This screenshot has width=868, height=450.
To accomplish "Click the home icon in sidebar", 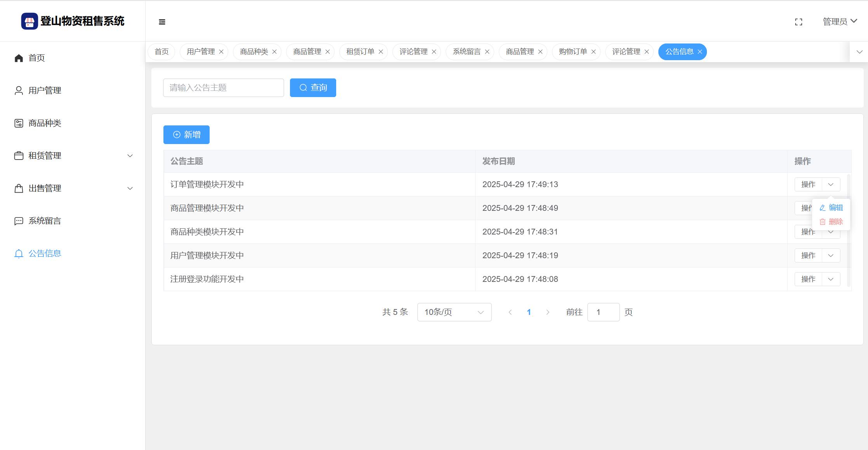I will 19,58.
